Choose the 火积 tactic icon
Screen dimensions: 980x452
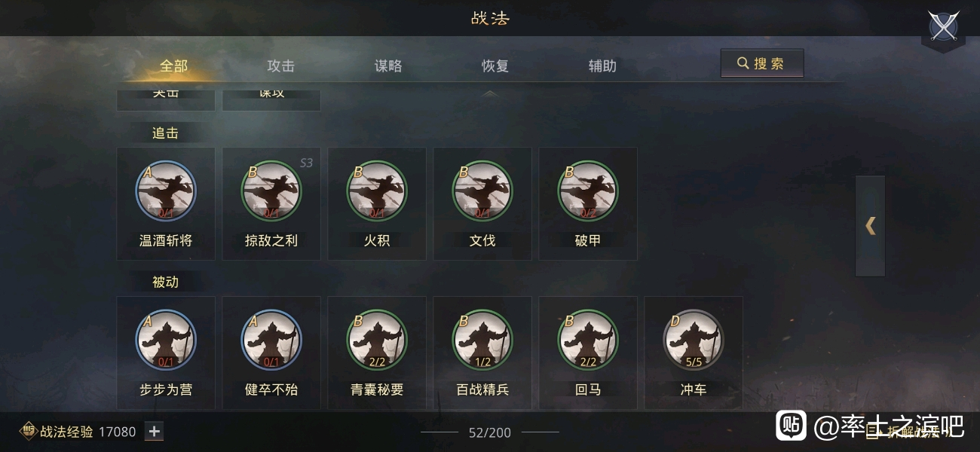pyautogui.click(x=377, y=191)
